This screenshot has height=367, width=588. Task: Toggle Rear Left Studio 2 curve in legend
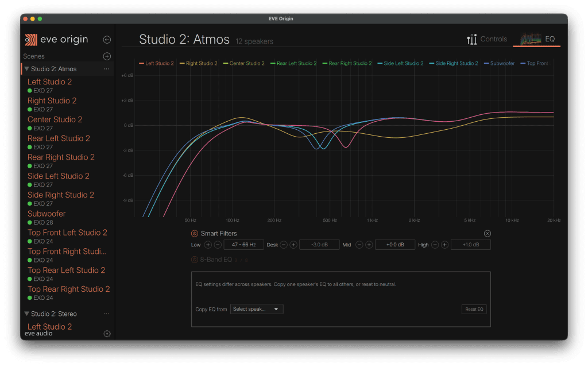point(293,63)
